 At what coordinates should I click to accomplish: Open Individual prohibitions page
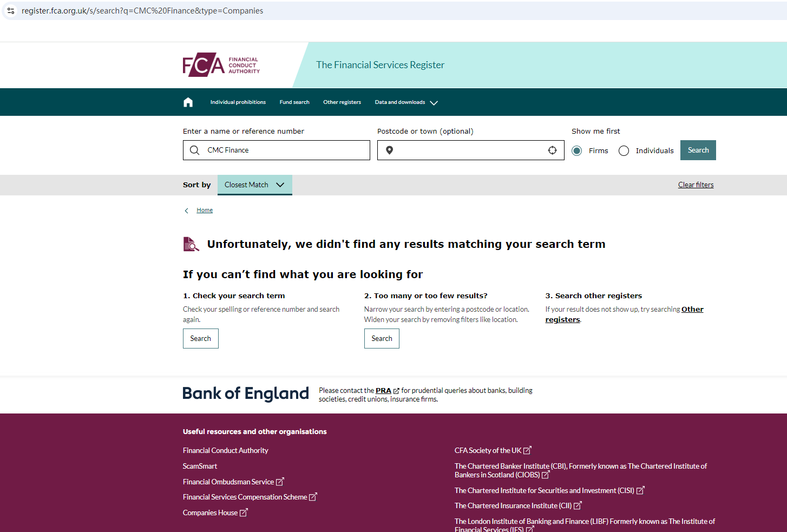click(238, 102)
